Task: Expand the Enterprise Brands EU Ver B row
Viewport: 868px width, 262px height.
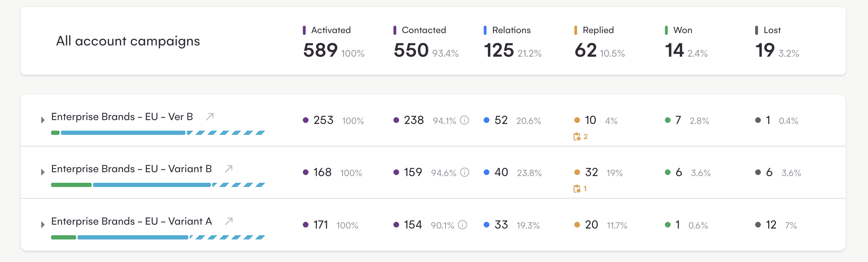Action: [43, 120]
